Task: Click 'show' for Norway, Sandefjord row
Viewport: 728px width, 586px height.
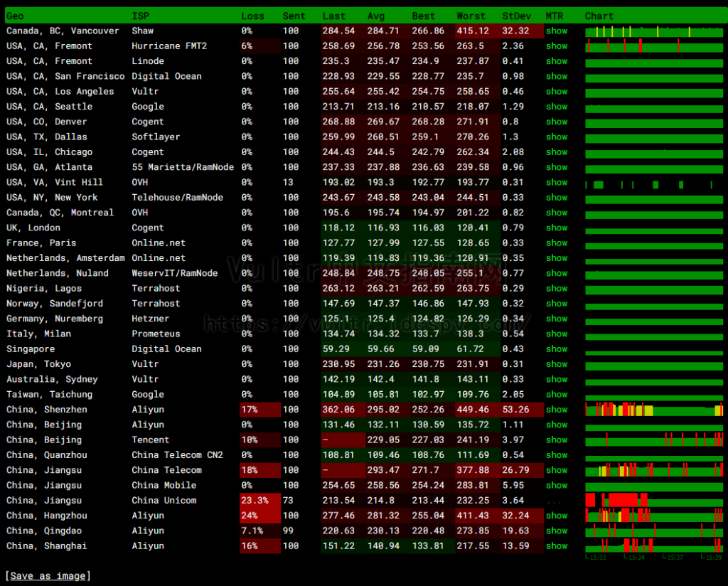Action: coord(557,303)
